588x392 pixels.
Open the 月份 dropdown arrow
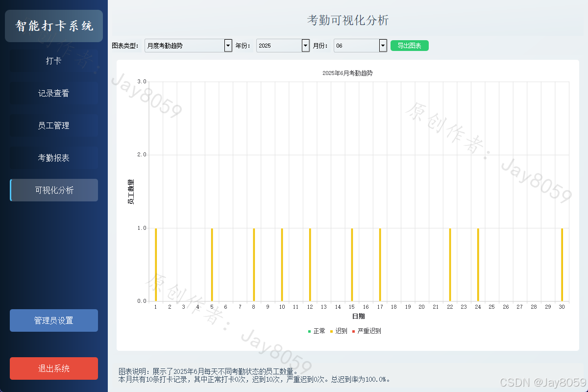(x=383, y=46)
